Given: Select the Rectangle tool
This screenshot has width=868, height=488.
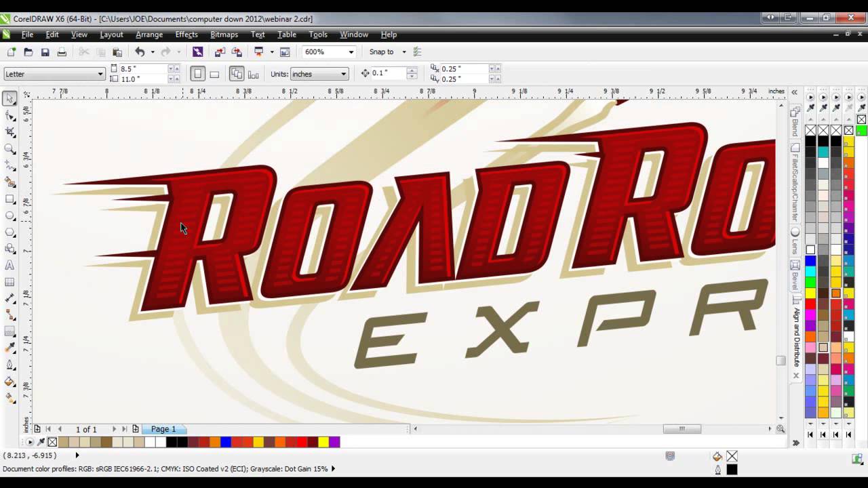Looking at the screenshot, I should tap(9, 199).
